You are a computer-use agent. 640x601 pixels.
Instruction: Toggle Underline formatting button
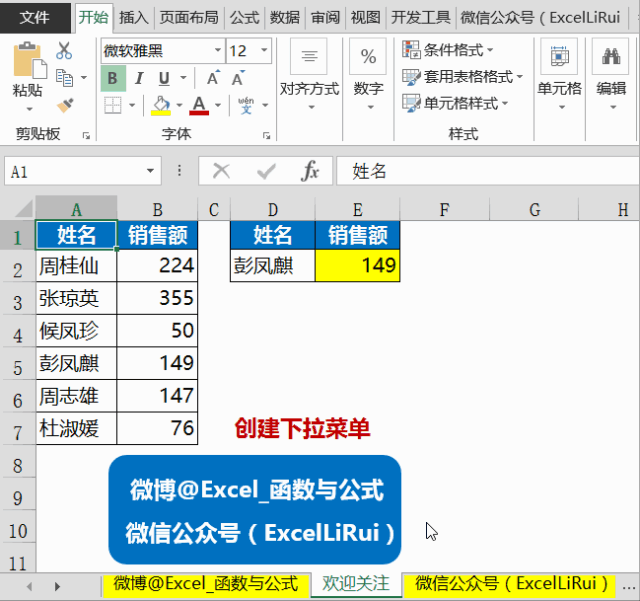pyautogui.click(x=164, y=78)
